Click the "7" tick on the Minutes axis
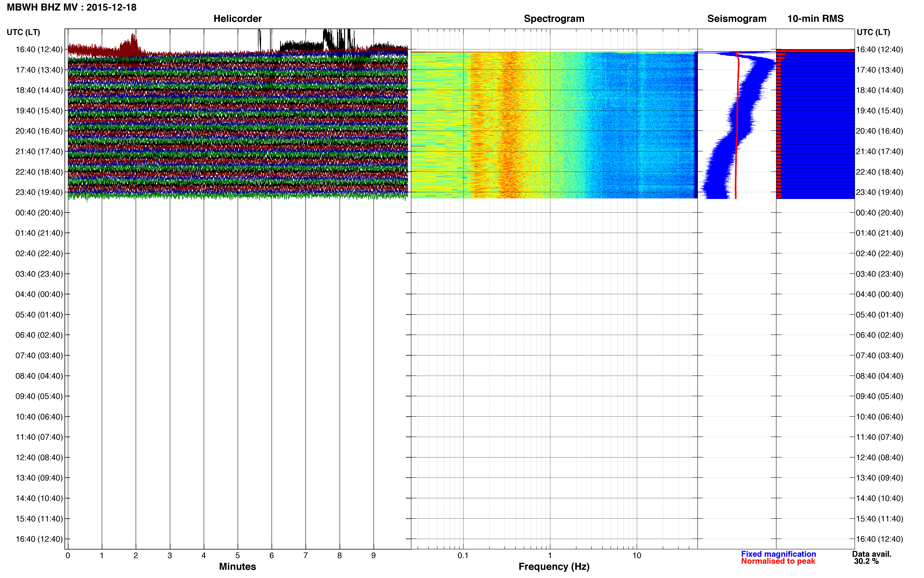Image resolution: width=924 pixels, height=578 pixels. point(306,555)
